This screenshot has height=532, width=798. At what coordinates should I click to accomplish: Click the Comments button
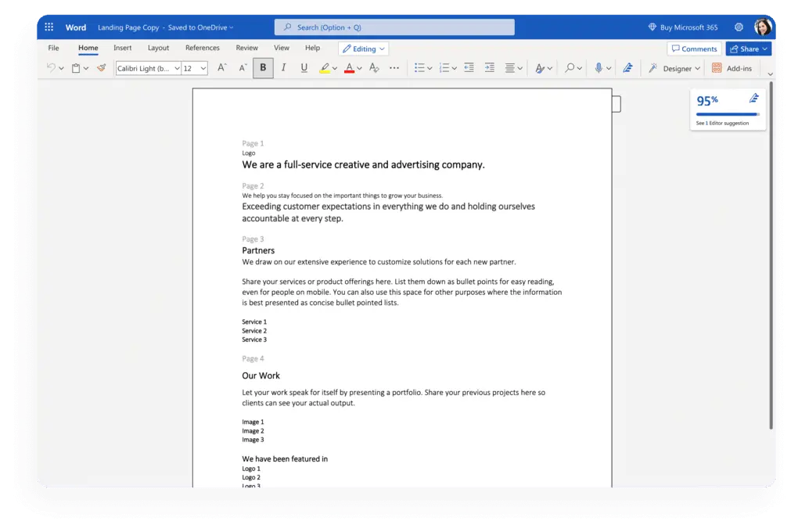pyautogui.click(x=694, y=49)
